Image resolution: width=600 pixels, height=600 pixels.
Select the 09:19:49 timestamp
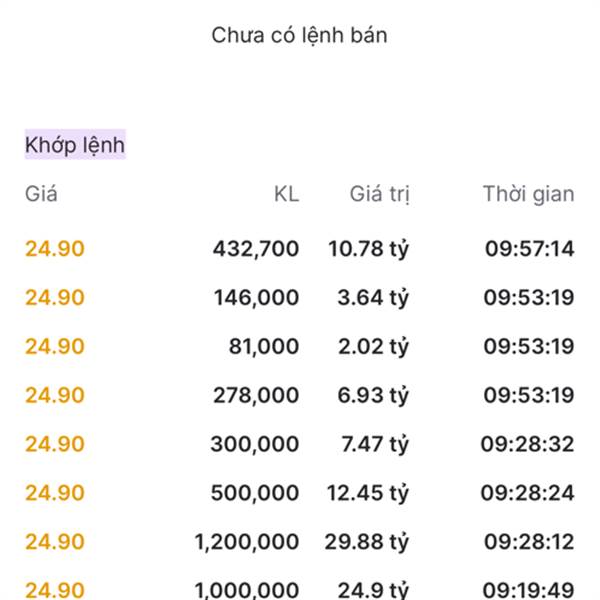(529, 590)
